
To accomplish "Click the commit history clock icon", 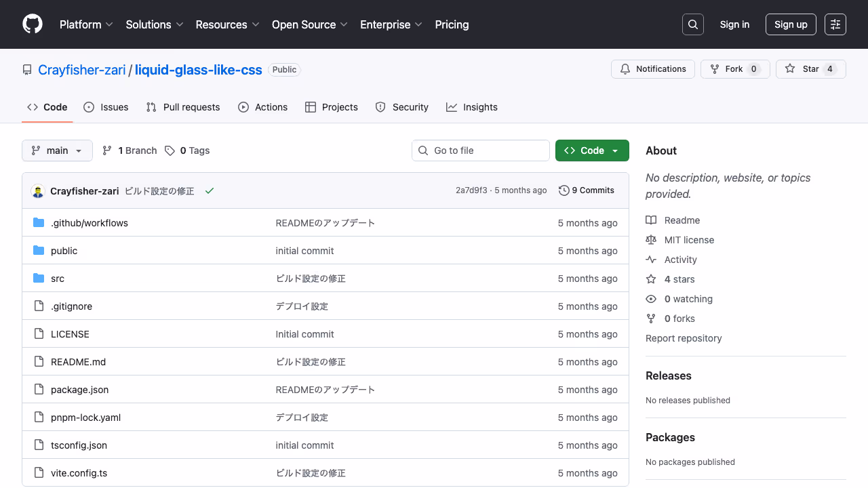I will 564,190.
